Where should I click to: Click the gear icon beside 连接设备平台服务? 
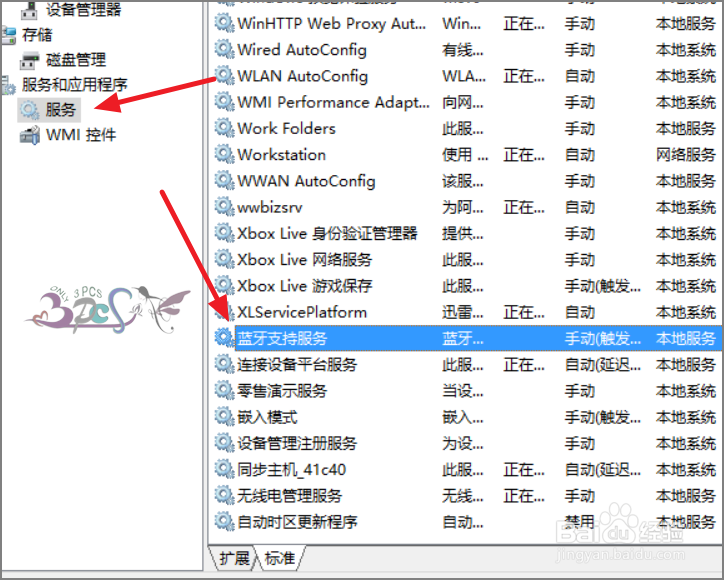click(x=224, y=365)
